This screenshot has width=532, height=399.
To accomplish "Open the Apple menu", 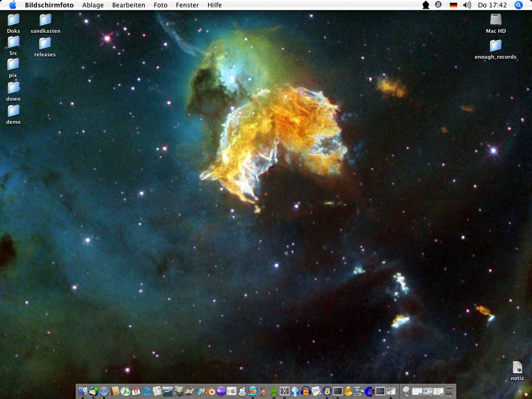I will 12,5.
